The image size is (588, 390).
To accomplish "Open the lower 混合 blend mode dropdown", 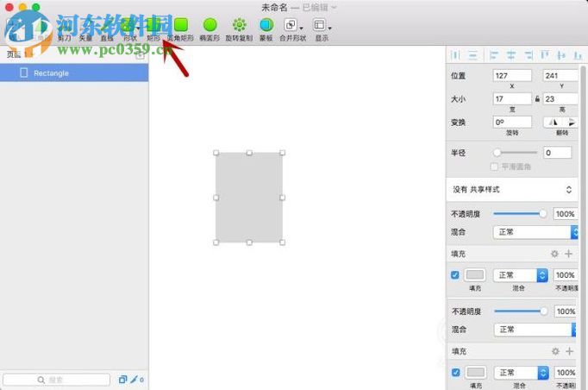I will point(535,330).
